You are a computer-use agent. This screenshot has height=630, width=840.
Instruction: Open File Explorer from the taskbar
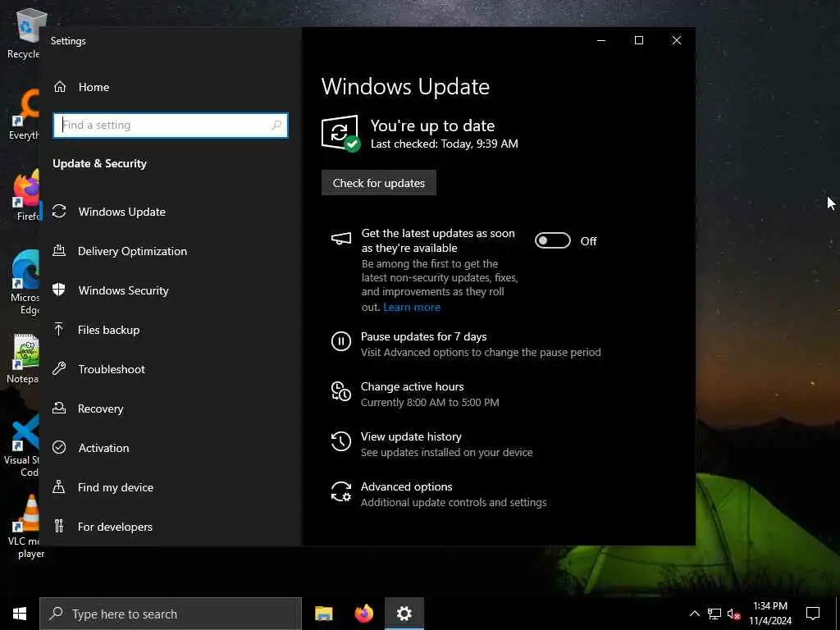tap(323, 614)
